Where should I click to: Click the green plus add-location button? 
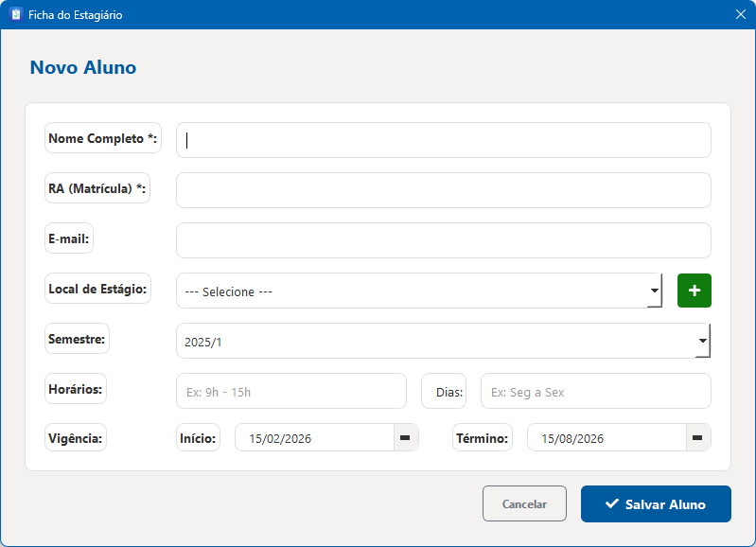click(694, 291)
